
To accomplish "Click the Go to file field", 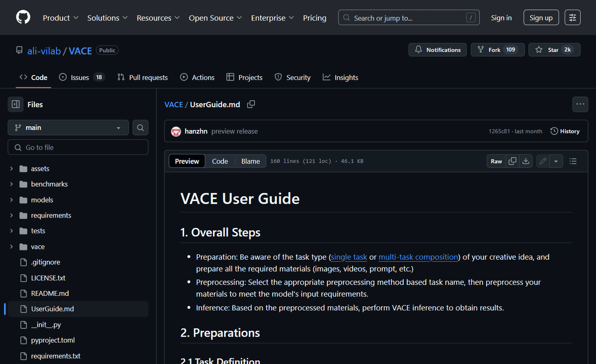I will click(78, 147).
